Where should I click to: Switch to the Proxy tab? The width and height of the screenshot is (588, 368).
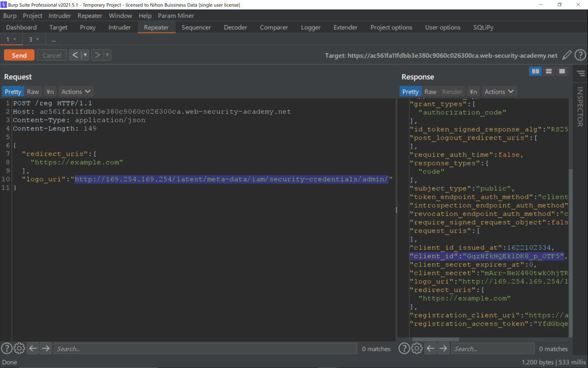[x=88, y=27]
